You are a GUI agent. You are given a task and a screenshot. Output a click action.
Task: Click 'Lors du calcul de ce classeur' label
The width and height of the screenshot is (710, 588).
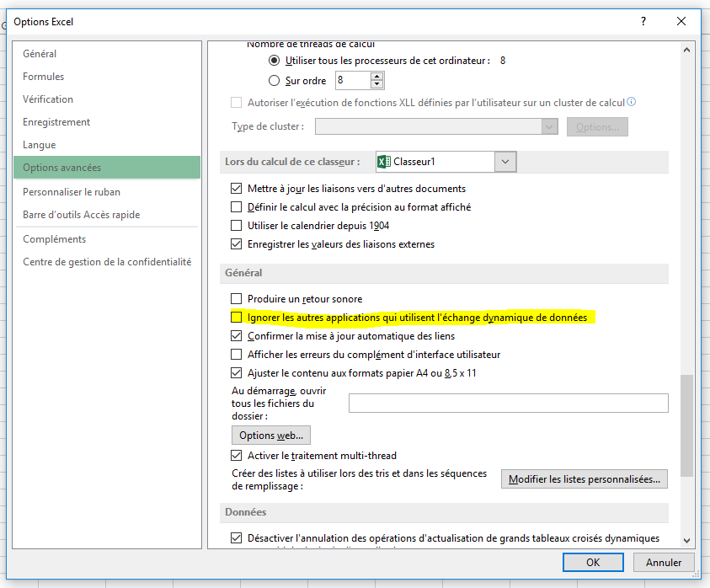292,162
